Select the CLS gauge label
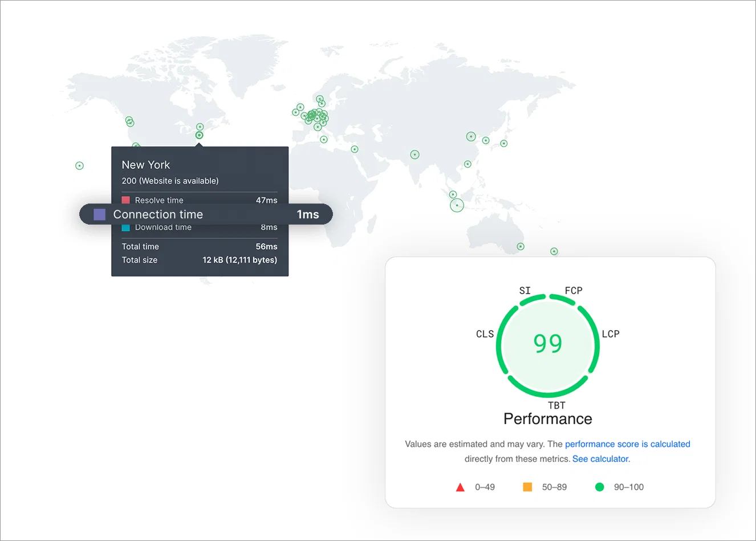Image resolution: width=756 pixels, height=541 pixels. coord(485,334)
